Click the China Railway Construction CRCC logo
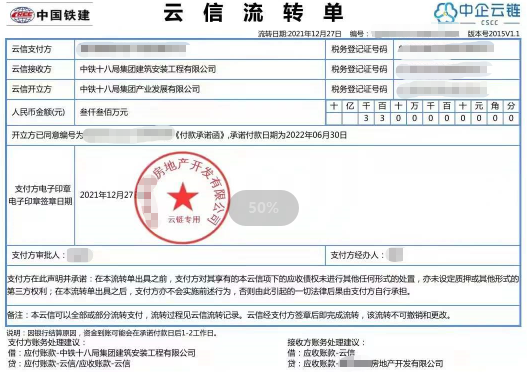The width and height of the screenshot is (527, 372). tap(50, 15)
